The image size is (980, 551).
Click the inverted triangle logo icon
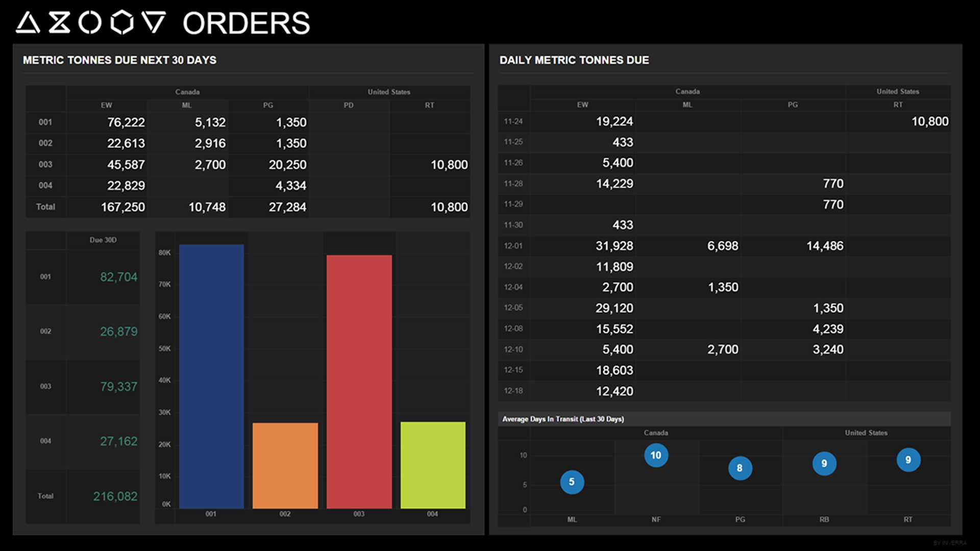pyautogui.click(x=154, y=23)
